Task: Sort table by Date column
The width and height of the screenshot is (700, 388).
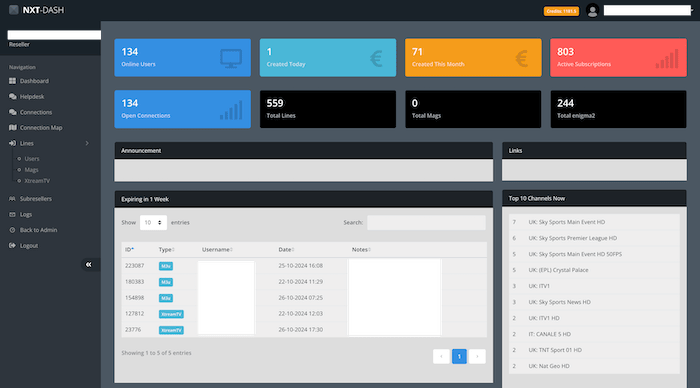Action: 286,250
